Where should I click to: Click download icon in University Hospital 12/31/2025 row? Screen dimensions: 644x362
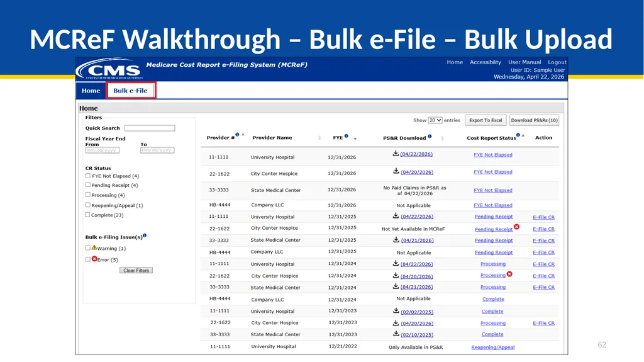pyautogui.click(x=396, y=215)
